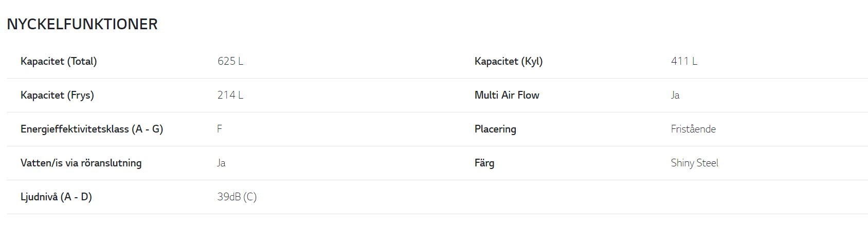This screenshot has width=868, height=227.
Task: Select the Färg label
Action: 484,163
